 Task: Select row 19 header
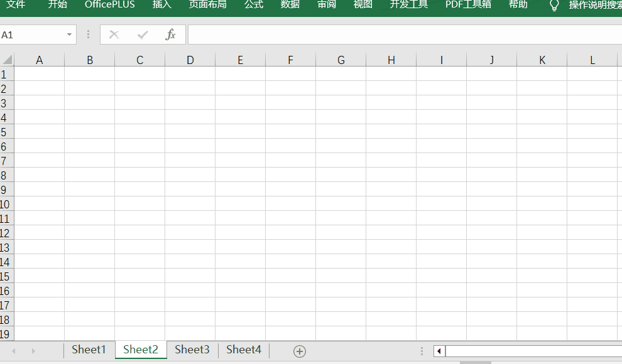pyautogui.click(x=7, y=334)
